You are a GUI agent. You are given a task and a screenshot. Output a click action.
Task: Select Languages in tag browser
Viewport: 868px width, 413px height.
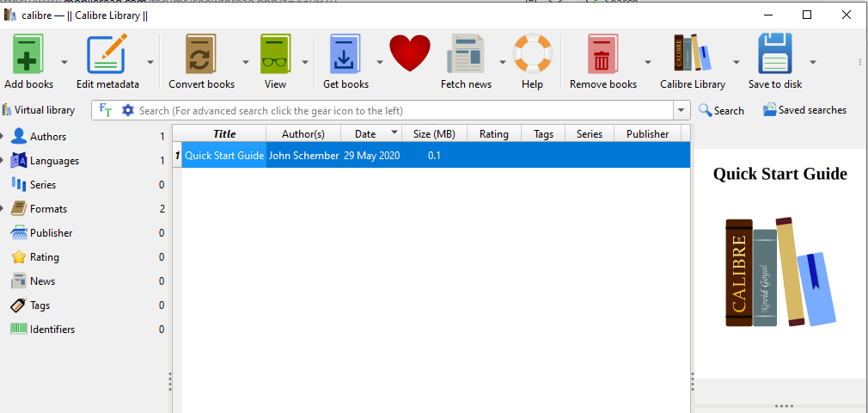pos(54,161)
